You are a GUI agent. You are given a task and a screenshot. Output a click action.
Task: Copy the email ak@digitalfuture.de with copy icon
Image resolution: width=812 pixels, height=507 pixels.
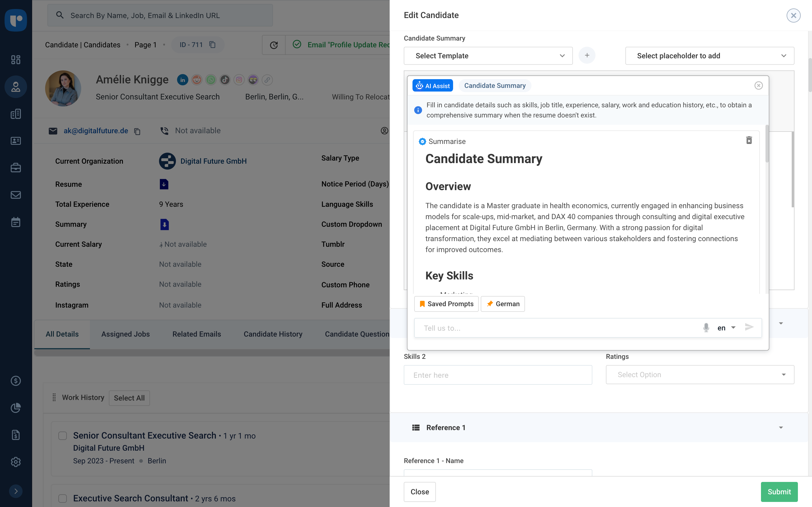click(137, 131)
